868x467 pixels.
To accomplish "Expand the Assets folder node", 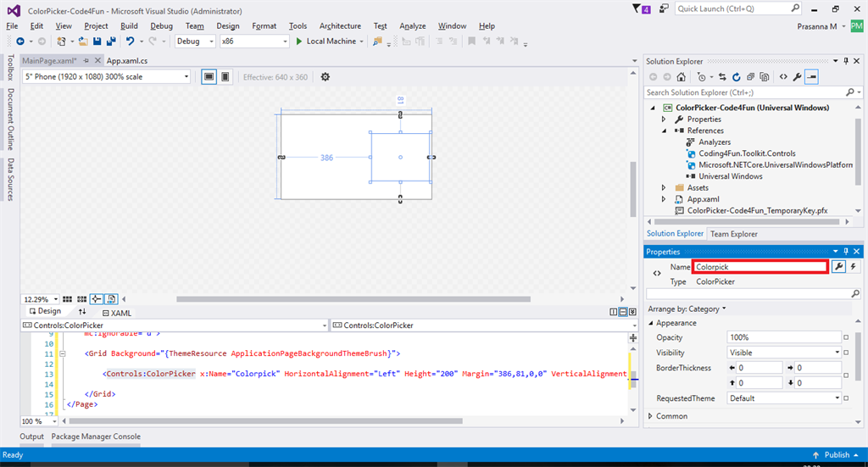I will [x=664, y=188].
